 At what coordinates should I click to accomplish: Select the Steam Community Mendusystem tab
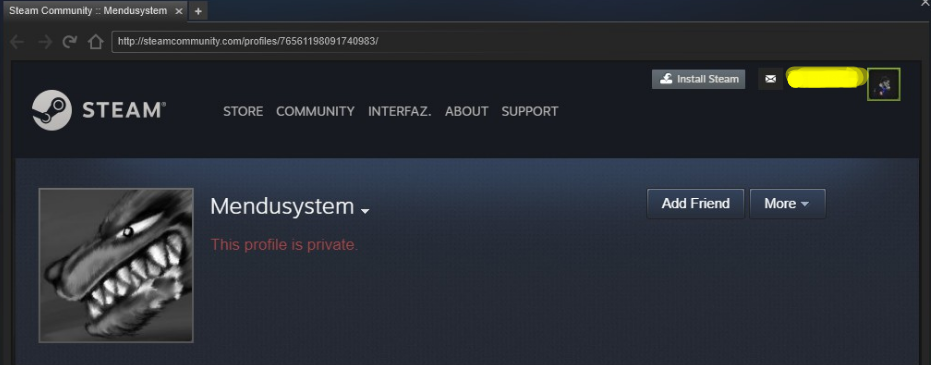[95, 11]
